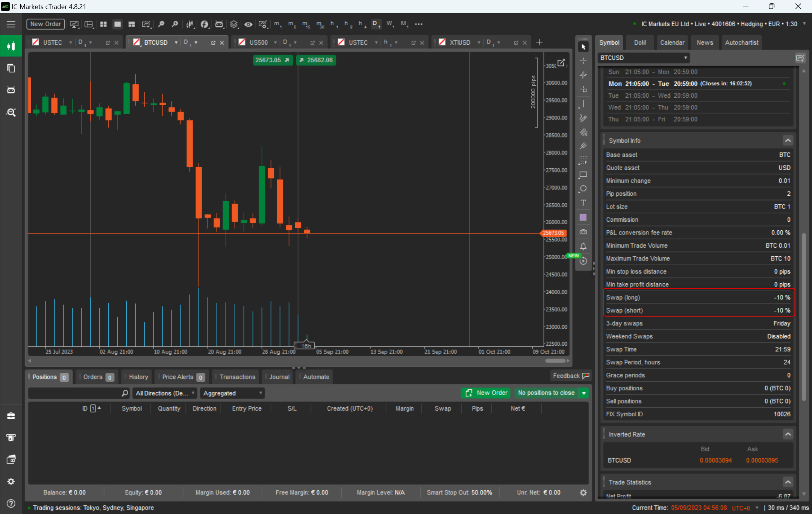Click the sell price 25673.05 button

click(272, 60)
